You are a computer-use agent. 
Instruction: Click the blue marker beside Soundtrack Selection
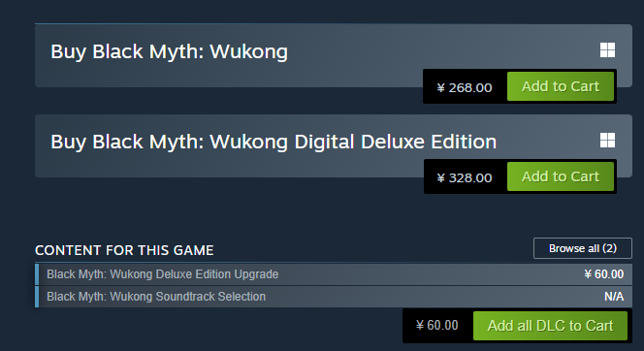(x=37, y=297)
